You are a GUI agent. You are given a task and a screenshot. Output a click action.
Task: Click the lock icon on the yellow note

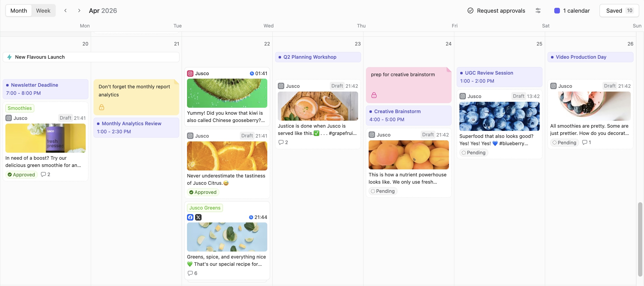pos(102,107)
